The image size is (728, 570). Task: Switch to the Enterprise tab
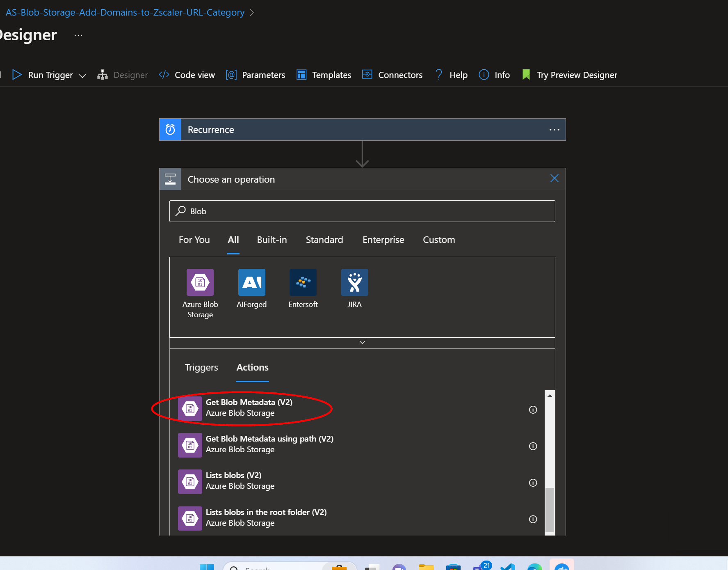pos(383,240)
